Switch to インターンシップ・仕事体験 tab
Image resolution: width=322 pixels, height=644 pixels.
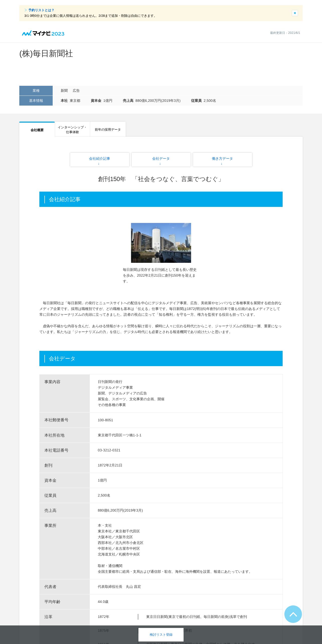(x=72, y=130)
